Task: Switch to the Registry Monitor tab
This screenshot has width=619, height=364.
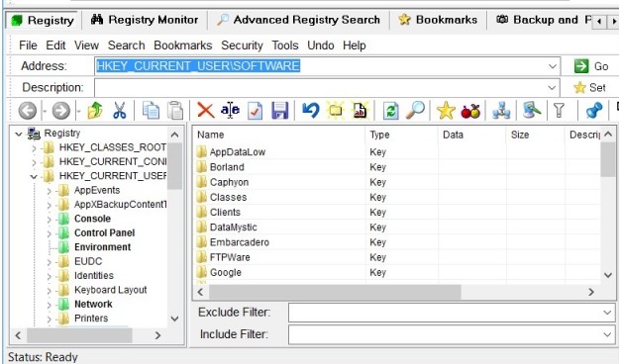Action: 145,20
